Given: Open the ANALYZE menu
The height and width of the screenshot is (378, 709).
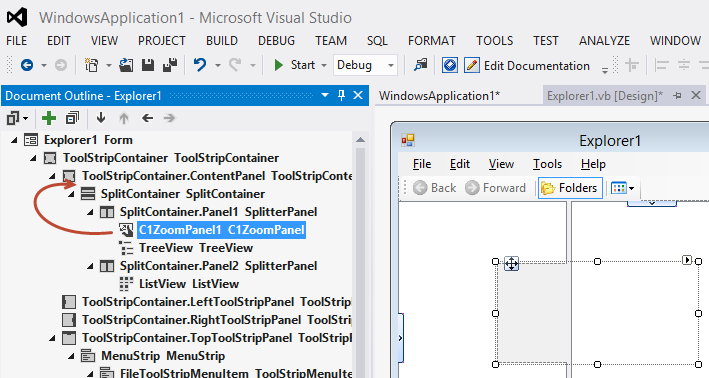Looking at the screenshot, I should (604, 41).
